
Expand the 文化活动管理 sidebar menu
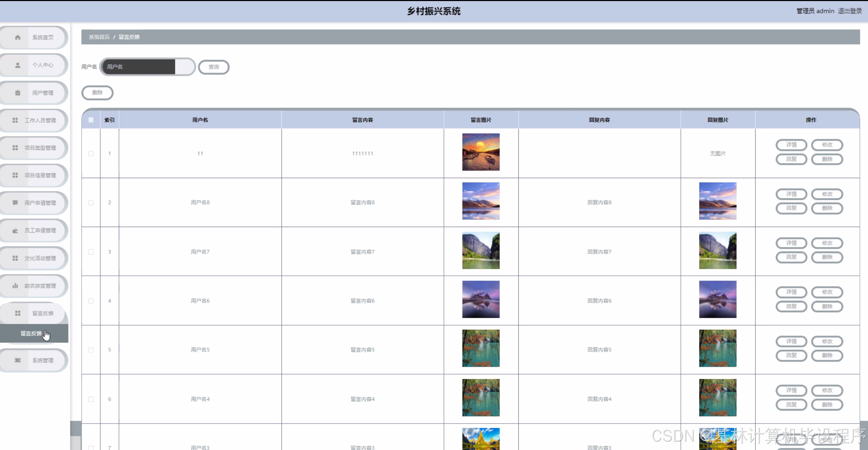pos(40,258)
